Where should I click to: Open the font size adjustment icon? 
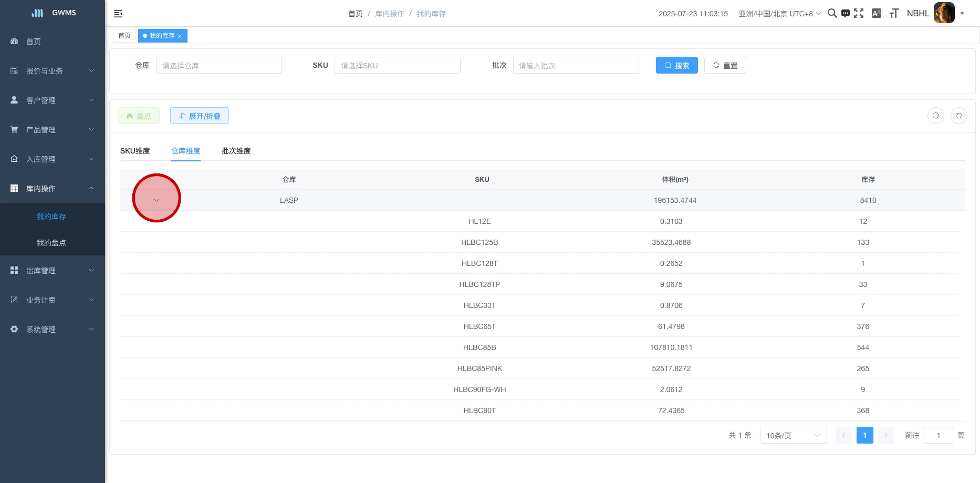coord(894,14)
